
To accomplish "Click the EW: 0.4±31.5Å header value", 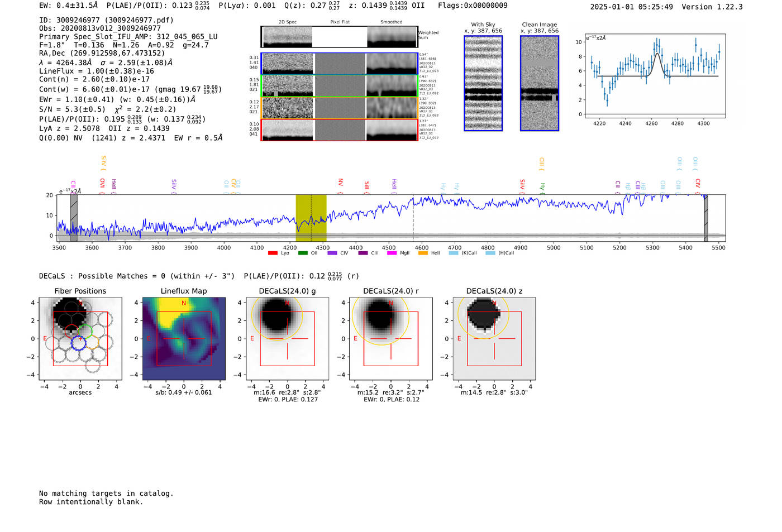I will tap(68, 6).
